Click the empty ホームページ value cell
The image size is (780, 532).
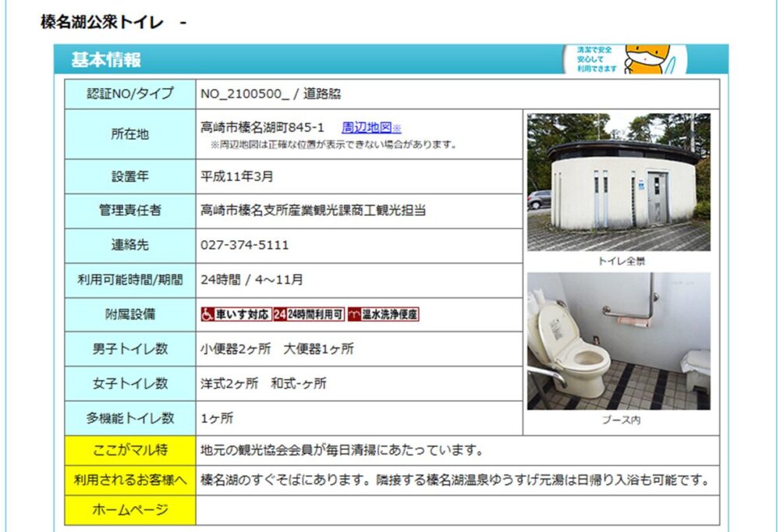click(457, 510)
